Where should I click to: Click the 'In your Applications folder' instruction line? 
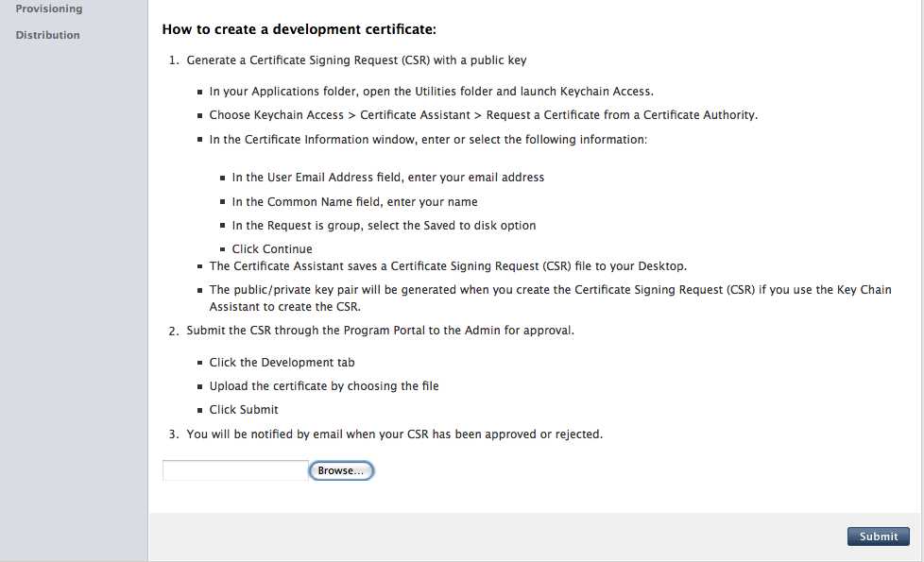coord(432,92)
